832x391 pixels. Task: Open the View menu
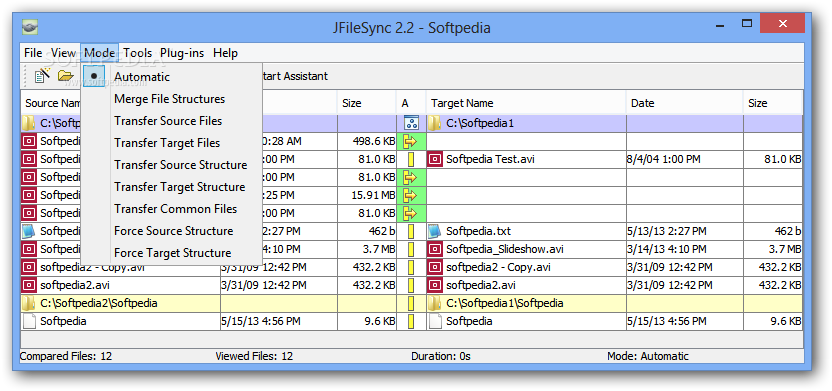tap(63, 53)
